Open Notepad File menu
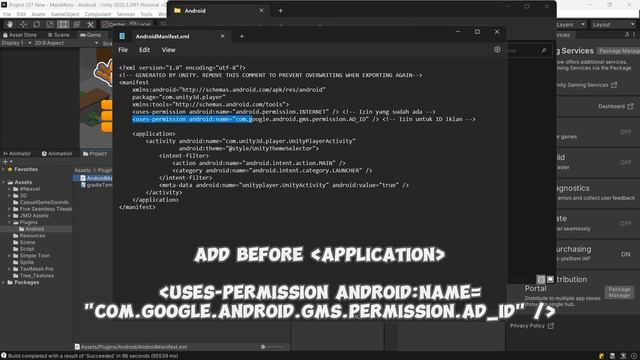The height and width of the screenshot is (360, 640). 123,50
